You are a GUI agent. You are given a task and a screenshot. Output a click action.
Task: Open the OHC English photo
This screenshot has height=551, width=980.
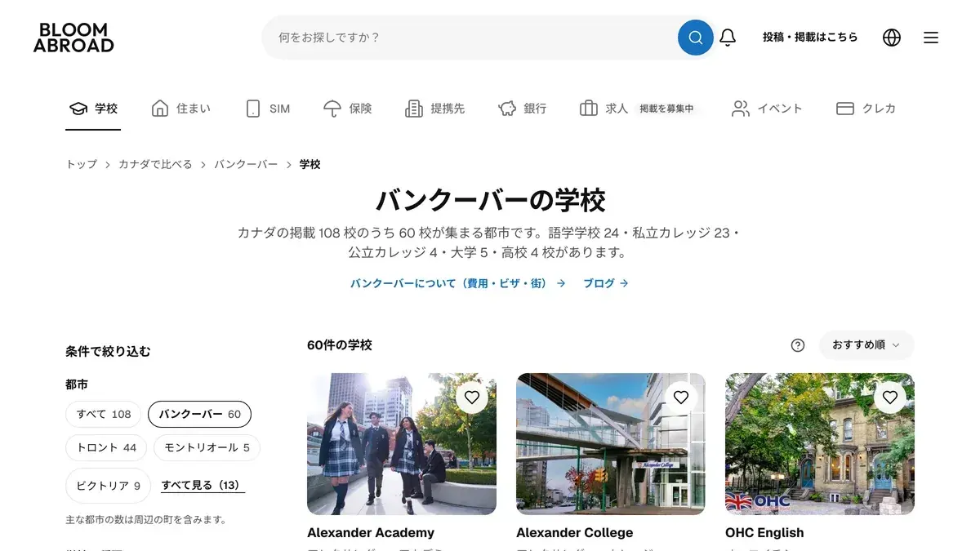coord(820,444)
